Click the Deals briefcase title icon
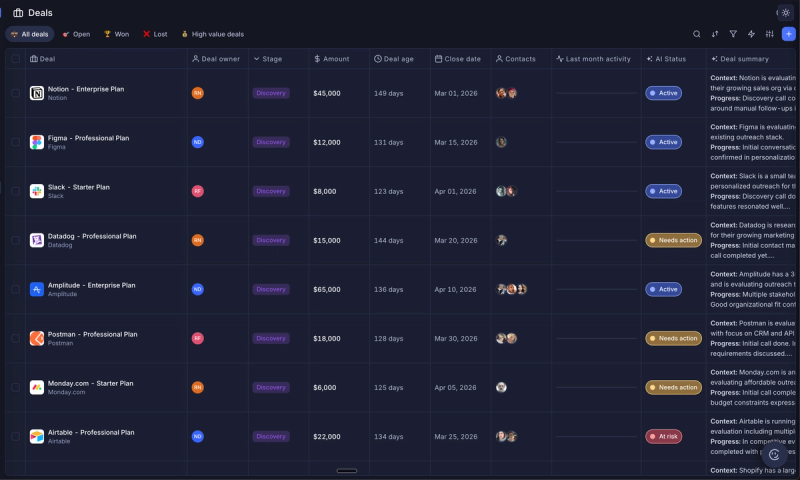The width and height of the screenshot is (800, 480). [x=18, y=13]
